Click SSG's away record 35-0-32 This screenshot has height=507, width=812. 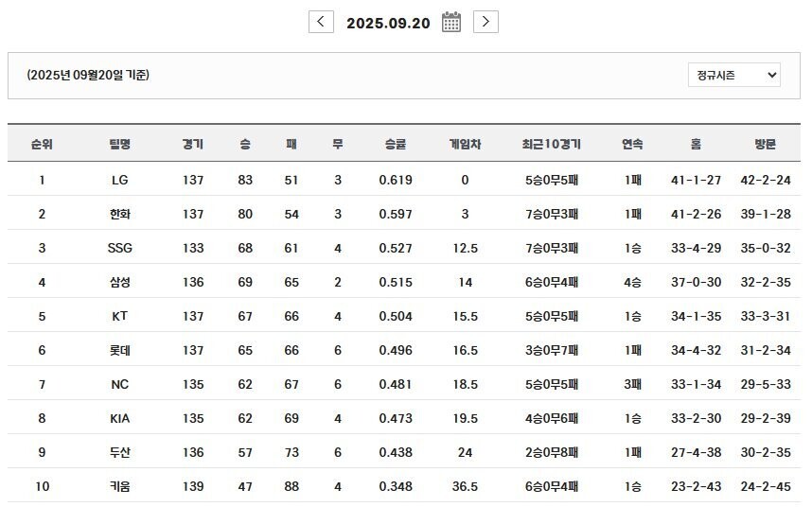766,249
